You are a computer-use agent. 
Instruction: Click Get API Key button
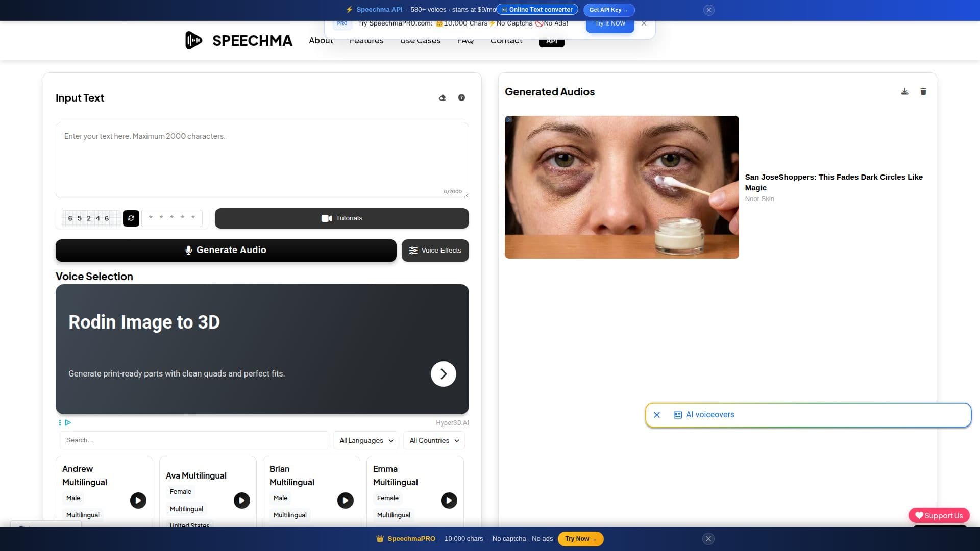coord(609,10)
